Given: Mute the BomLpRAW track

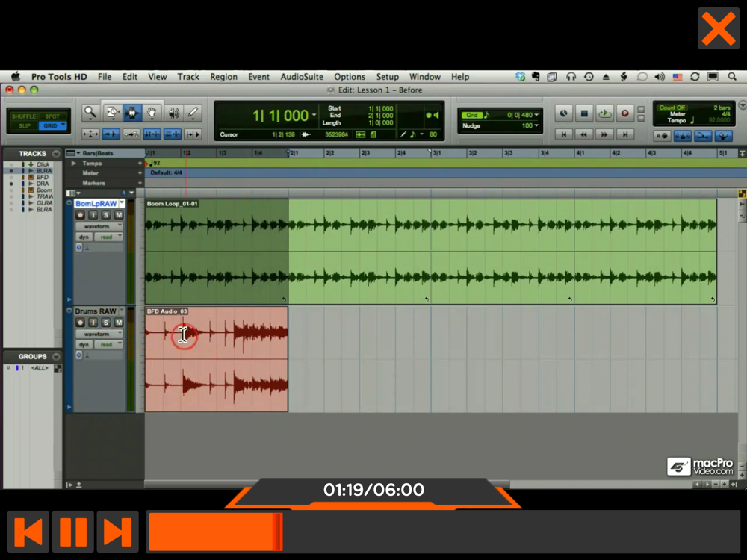Looking at the screenshot, I should [x=119, y=215].
